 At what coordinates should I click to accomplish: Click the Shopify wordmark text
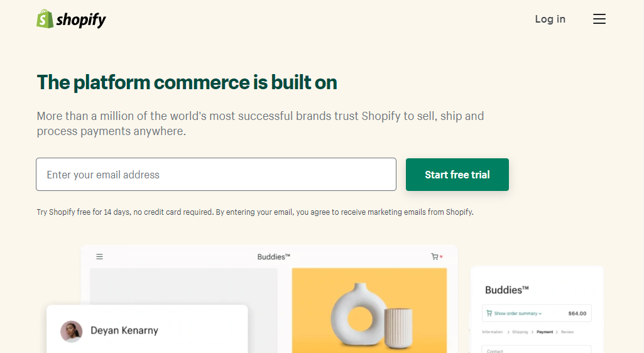[x=81, y=20]
